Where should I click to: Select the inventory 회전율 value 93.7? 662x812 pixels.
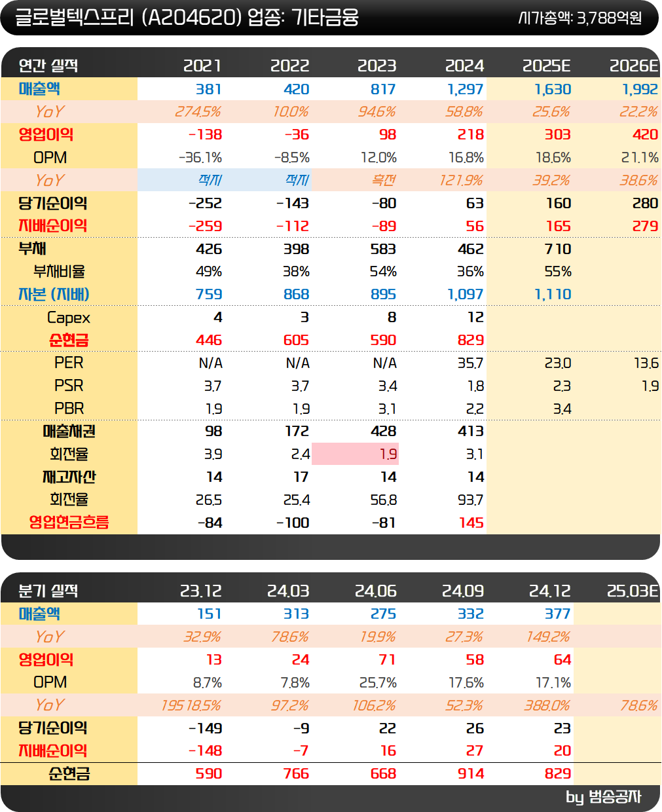pyautogui.click(x=470, y=500)
